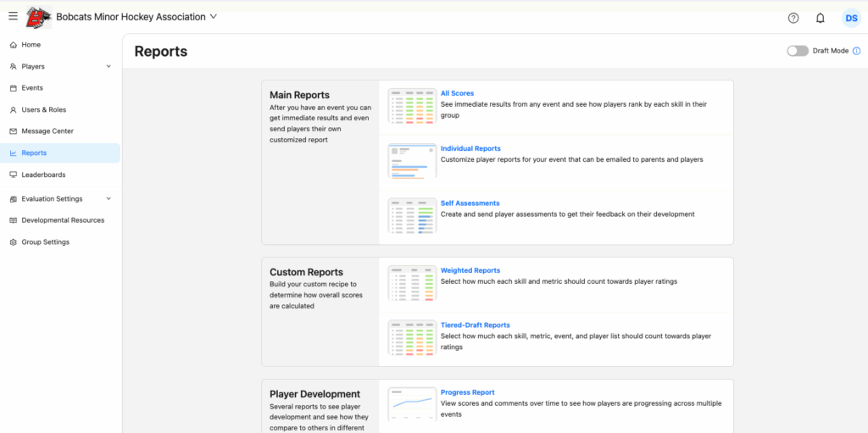This screenshot has height=433, width=868.
Task: Expand the Evaluation Settings chevron
Action: pos(108,199)
